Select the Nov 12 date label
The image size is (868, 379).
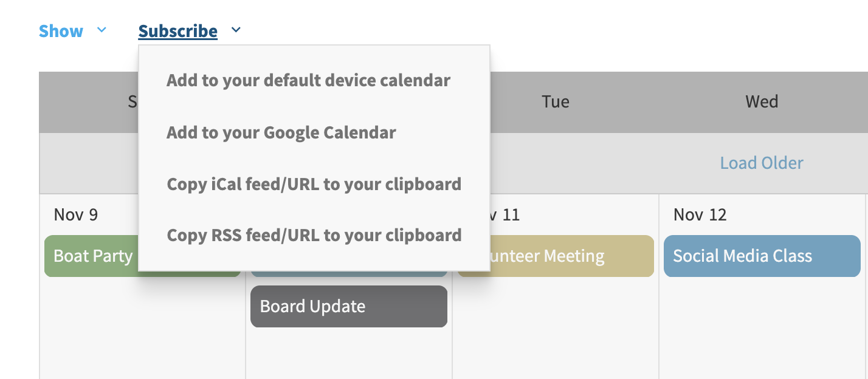[700, 214]
